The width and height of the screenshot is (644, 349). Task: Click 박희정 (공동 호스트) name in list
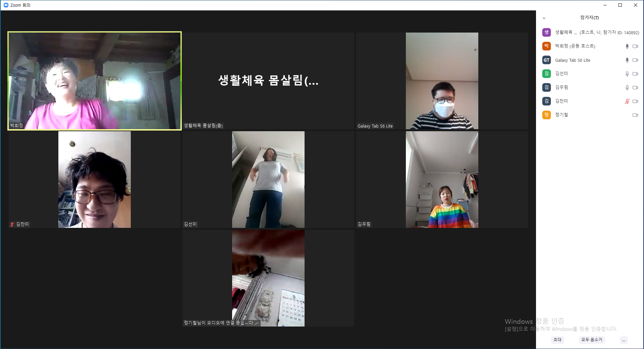pos(575,46)
